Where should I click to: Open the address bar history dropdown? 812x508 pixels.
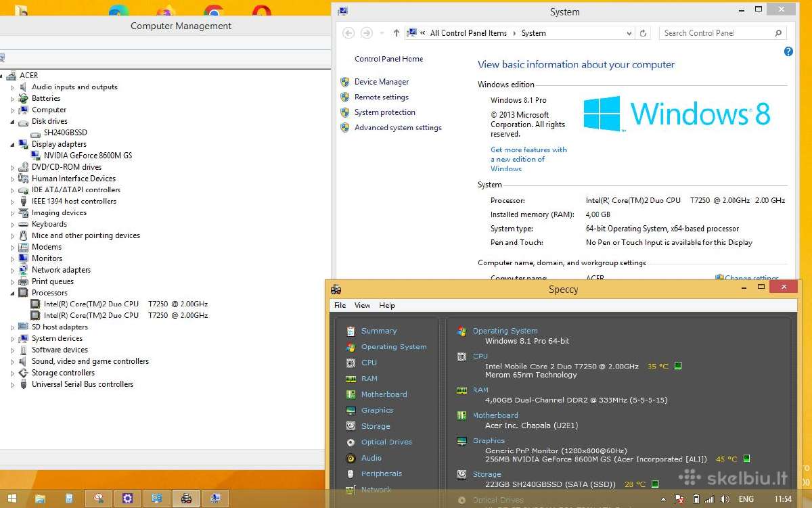629,32
